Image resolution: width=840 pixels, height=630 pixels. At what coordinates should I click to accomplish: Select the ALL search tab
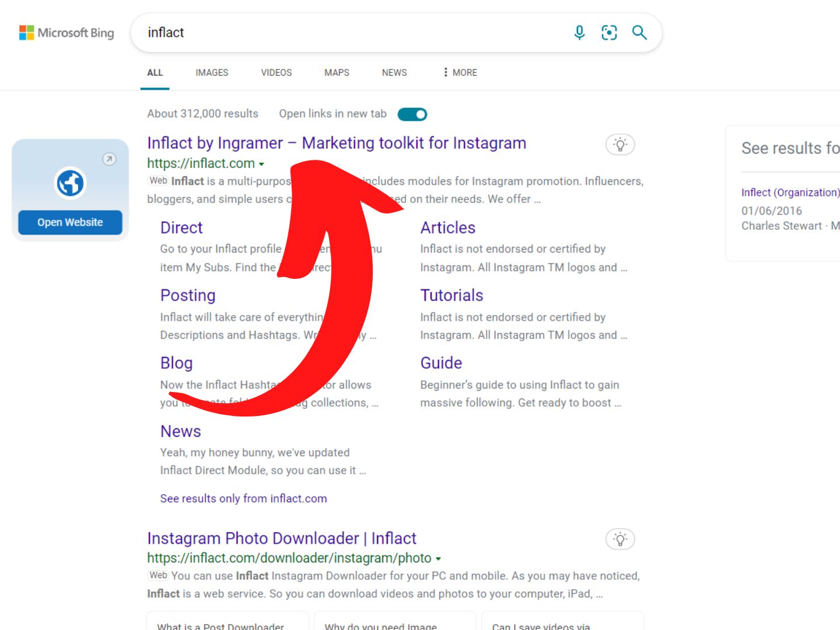click(155, 72)
